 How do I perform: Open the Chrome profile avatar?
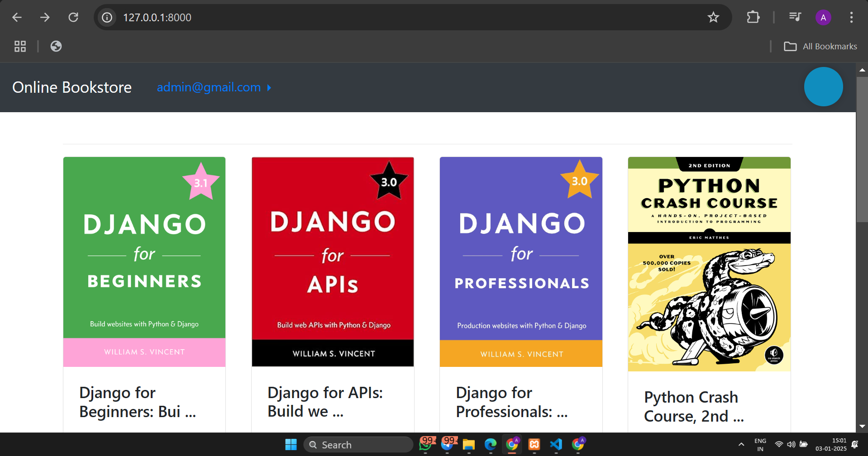823,18
